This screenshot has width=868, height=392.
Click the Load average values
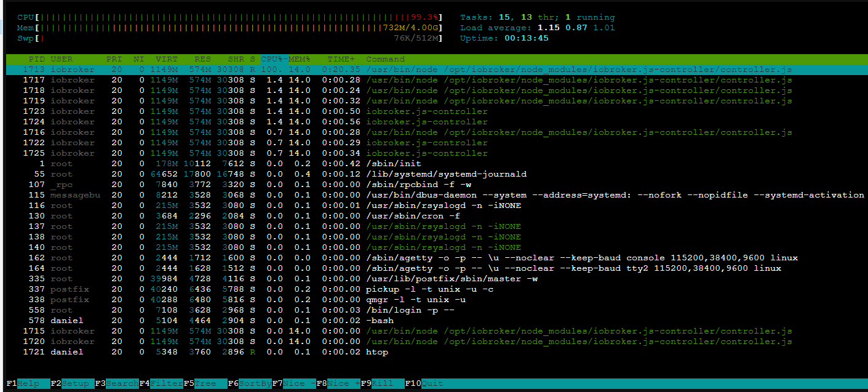coord(576,28)
